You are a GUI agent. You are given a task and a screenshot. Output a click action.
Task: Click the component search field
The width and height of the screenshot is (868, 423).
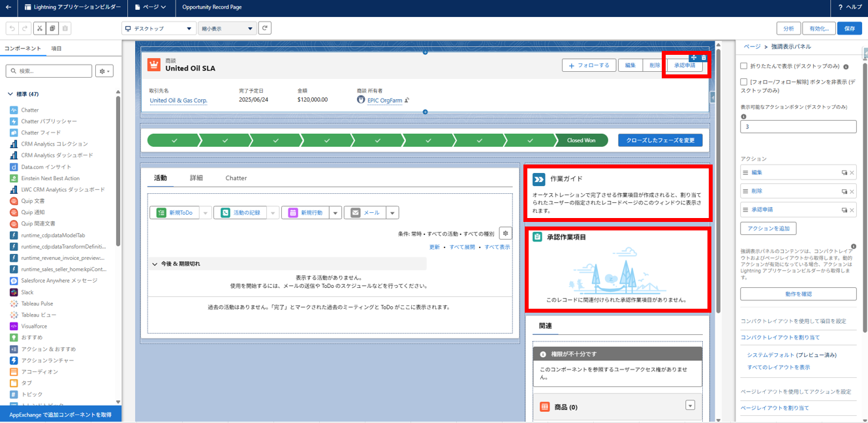[49, 70]
